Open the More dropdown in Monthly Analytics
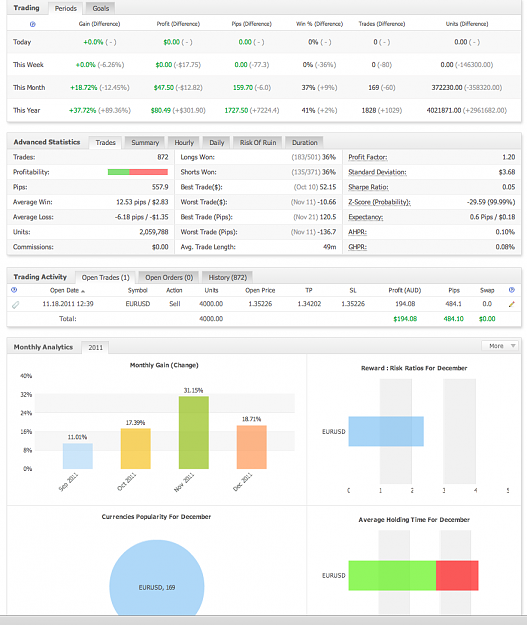The image size is (527, 625). (x=500, y=346)
